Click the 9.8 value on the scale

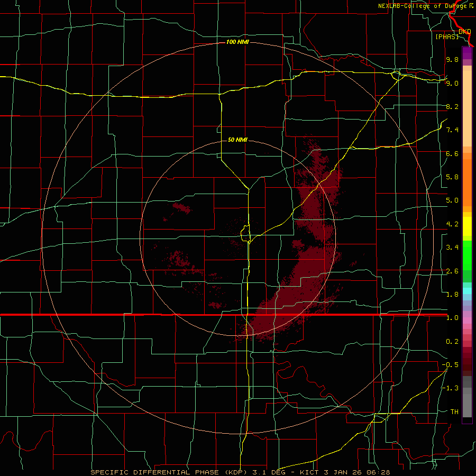coord(452,59)
